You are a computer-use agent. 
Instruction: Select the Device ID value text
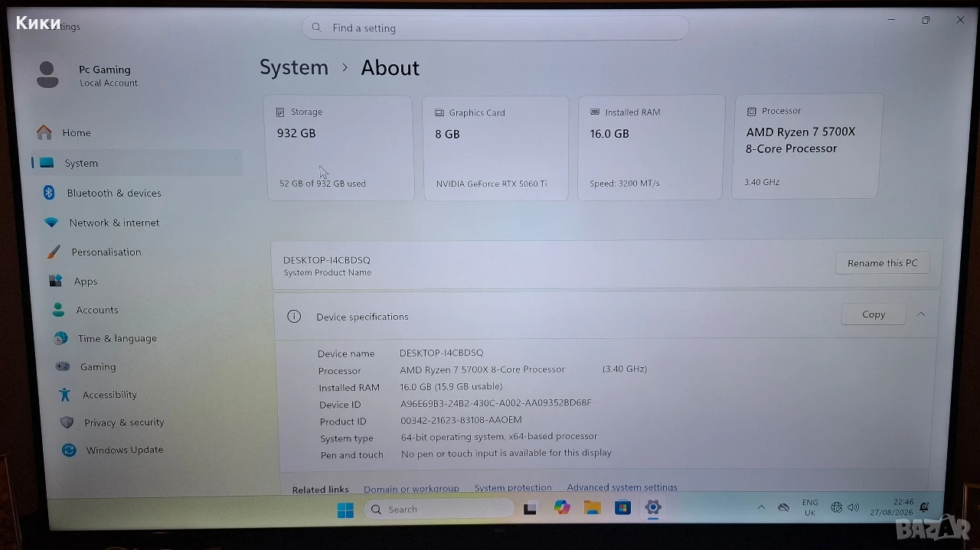tap(495, 403)
